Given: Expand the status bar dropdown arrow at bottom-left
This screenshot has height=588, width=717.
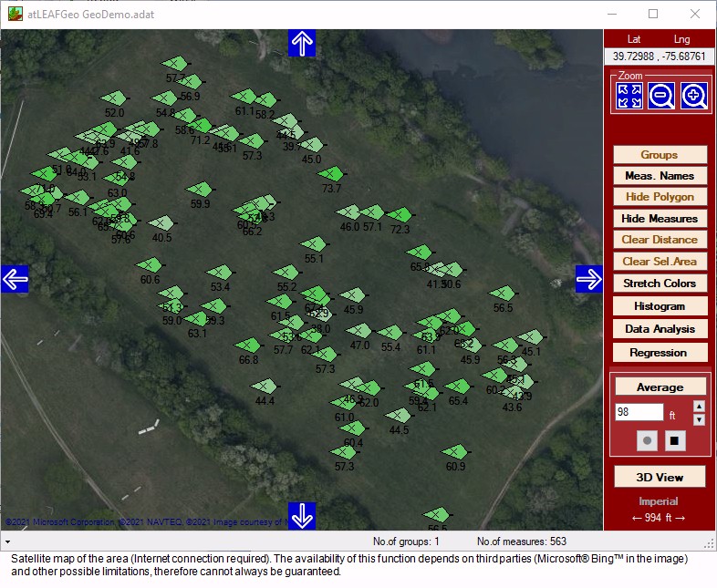Looking at the screenshot, I should coord(6,542).
